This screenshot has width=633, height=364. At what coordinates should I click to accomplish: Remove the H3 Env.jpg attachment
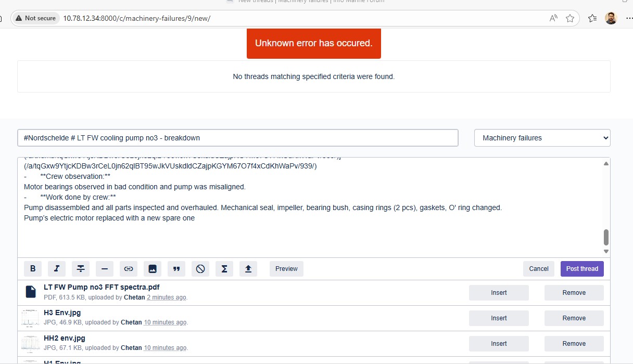click(x=574, y=318)
